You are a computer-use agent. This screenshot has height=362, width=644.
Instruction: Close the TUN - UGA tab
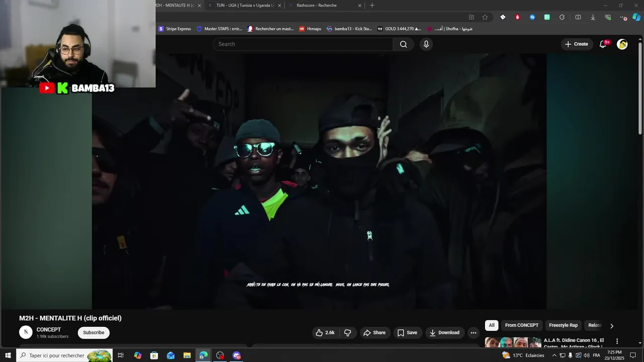pos(279,6)
